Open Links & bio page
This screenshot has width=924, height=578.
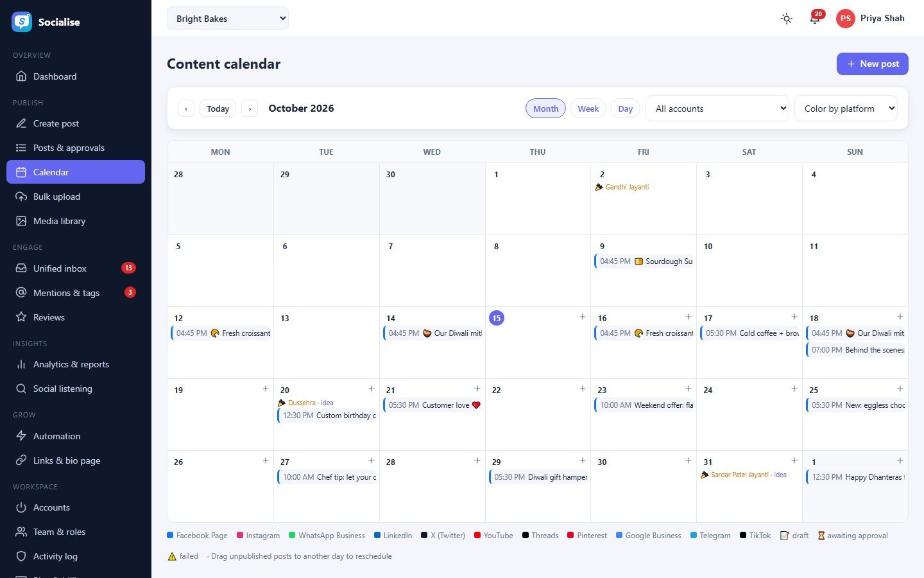pyautogui.click(x=76, y=460)
